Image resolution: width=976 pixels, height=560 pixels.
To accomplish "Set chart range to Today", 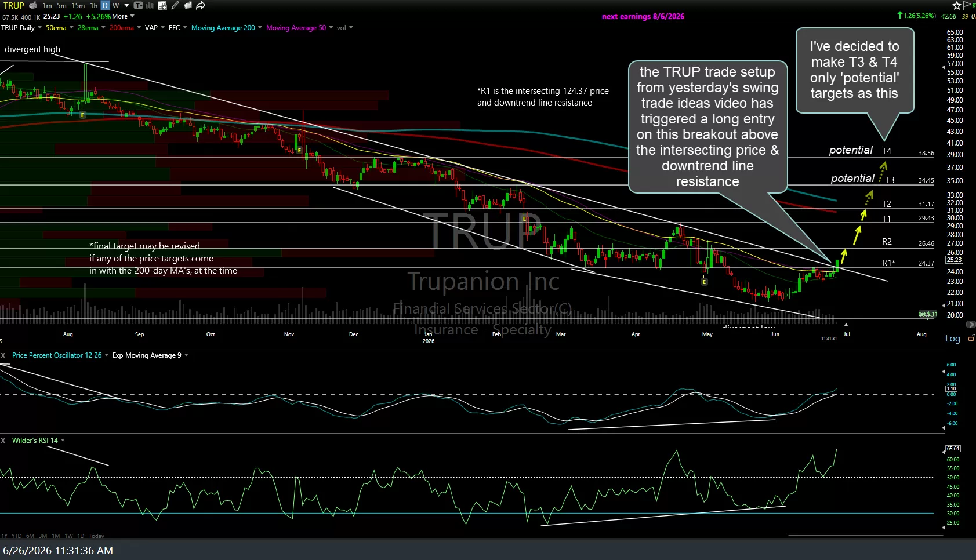I will point(96,536).
